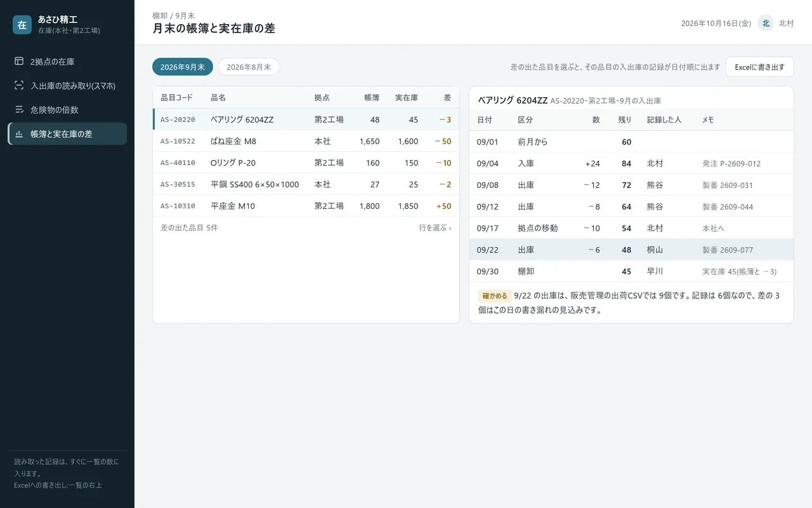The height and width of the screenshot is (508, 812).
Task: Click 行を選ぶ › hint text
Action: coord(435,227)
